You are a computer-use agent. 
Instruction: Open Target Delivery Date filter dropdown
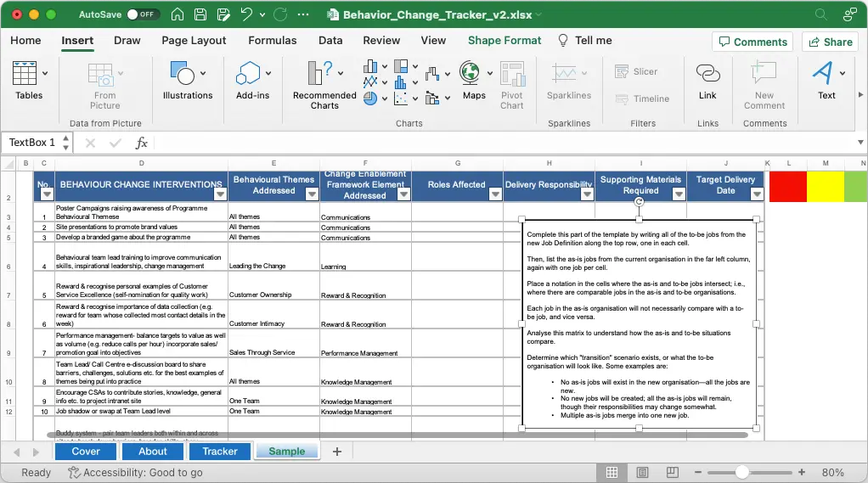tap(757, 194)
